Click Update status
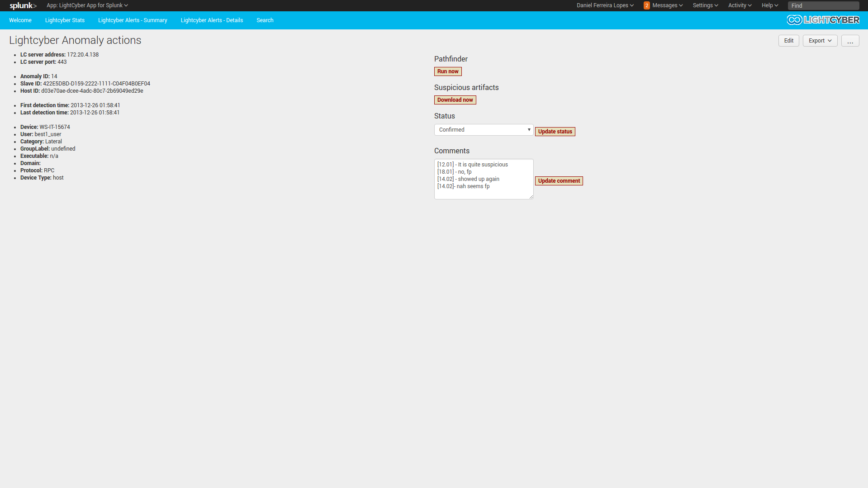The height and width of the screenshot is (488, 868). [555, 132]
